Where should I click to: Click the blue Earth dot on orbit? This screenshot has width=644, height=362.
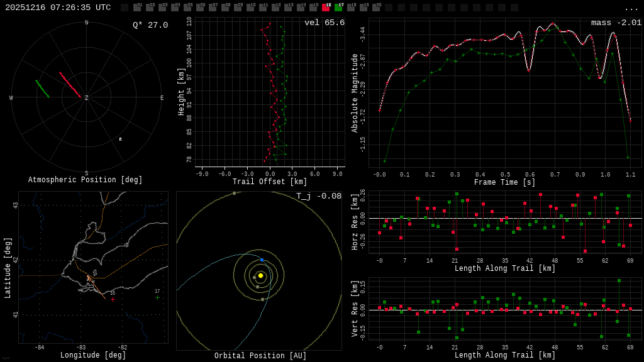262,260
